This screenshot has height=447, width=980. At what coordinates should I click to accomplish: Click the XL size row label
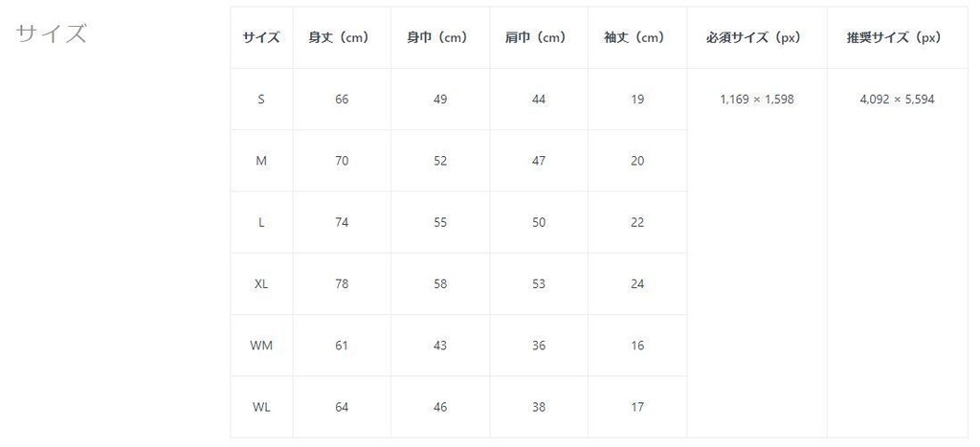pos(261,284)
